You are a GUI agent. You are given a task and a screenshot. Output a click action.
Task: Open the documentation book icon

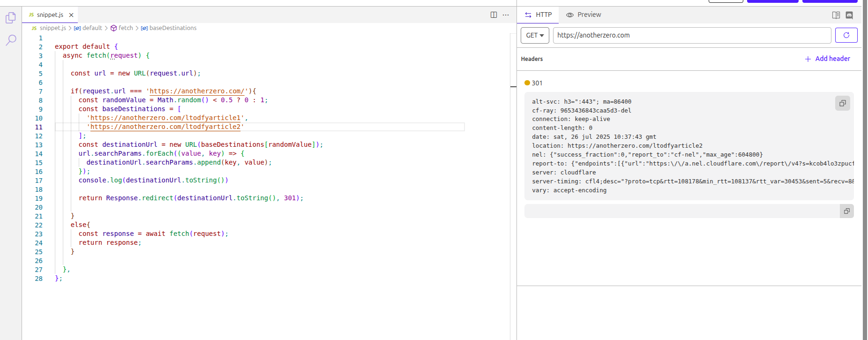coord(836,15)
